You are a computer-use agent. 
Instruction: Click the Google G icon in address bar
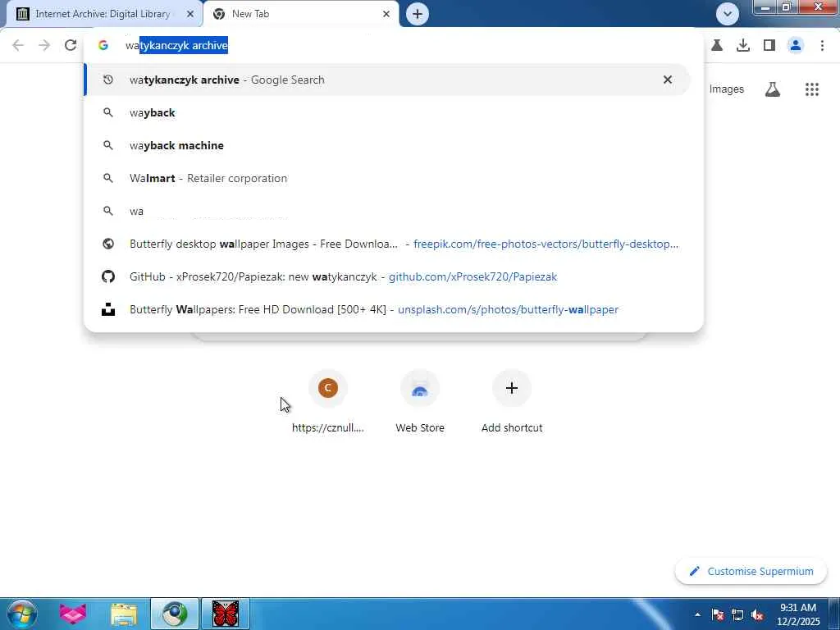pos(103,46)
